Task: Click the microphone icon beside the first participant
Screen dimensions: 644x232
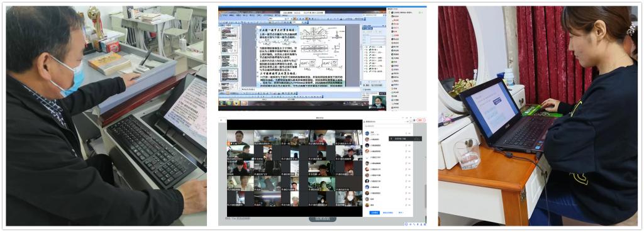Action: coord(406,133)
